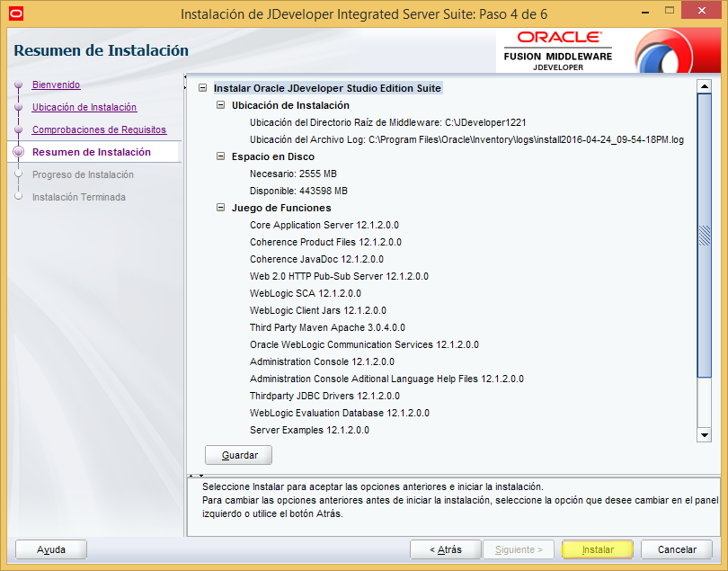
Task: Click the vertical scrollbar thumb
Action: coord(705,236)
